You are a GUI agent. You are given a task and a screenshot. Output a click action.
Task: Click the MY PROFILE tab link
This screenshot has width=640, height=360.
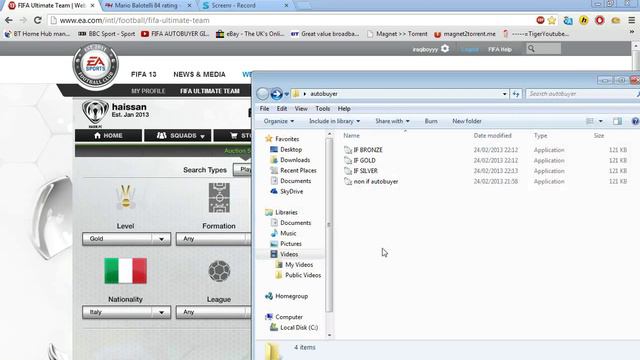click(148, 91)
